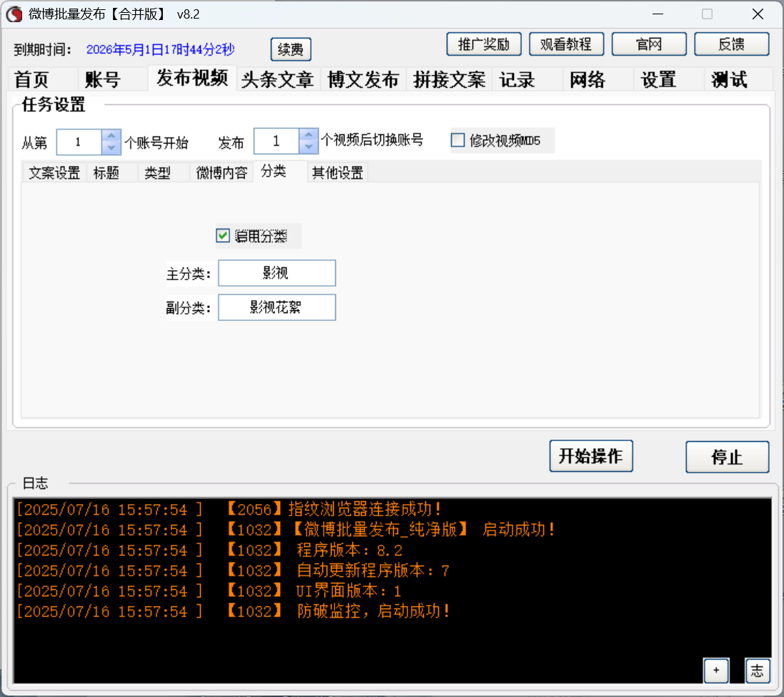The image size is (784, 697).
Task: Close the application window
Action: coord(758,14)
